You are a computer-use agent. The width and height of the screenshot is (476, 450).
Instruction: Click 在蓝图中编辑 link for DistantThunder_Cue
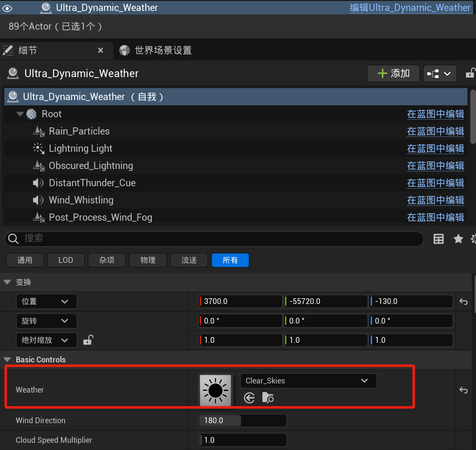435,183
